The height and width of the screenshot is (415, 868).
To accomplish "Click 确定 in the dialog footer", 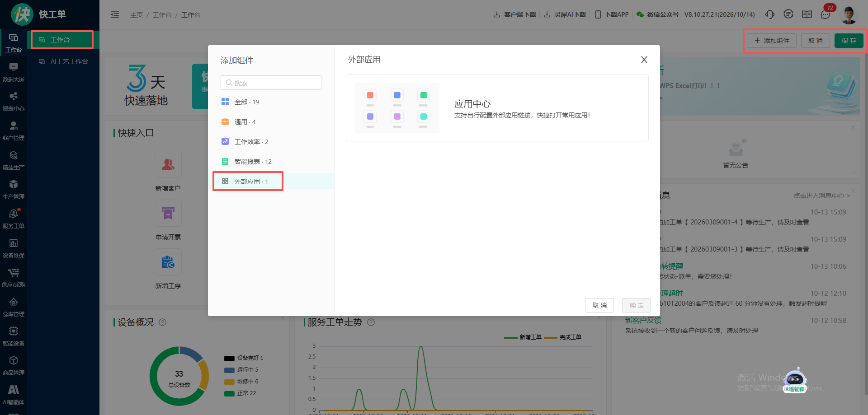I will [637, 305].
